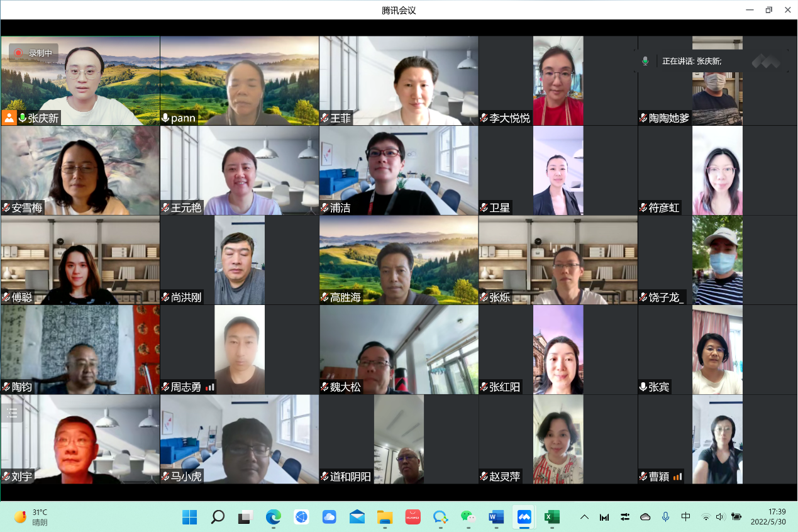Select 浦洁's video tile

399,170
